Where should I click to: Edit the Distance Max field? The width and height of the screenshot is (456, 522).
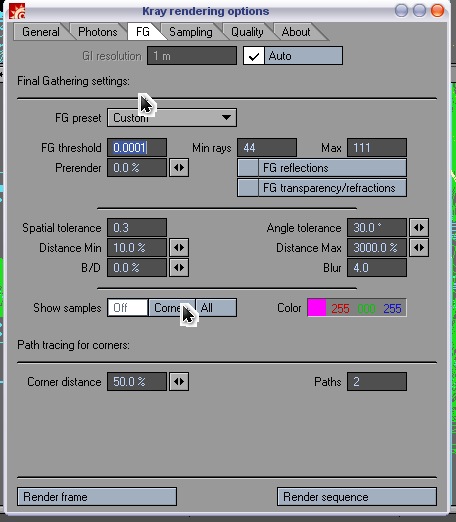tap(377, 248)
